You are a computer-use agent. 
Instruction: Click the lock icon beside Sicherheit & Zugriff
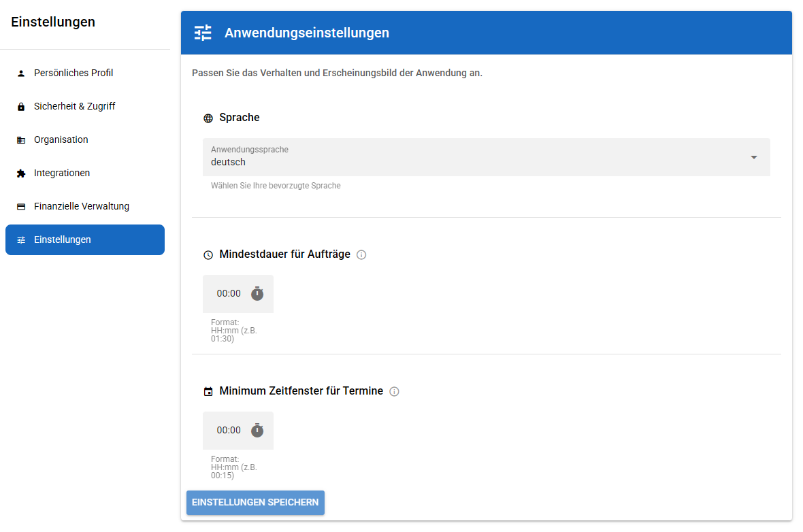coord(21,107)
